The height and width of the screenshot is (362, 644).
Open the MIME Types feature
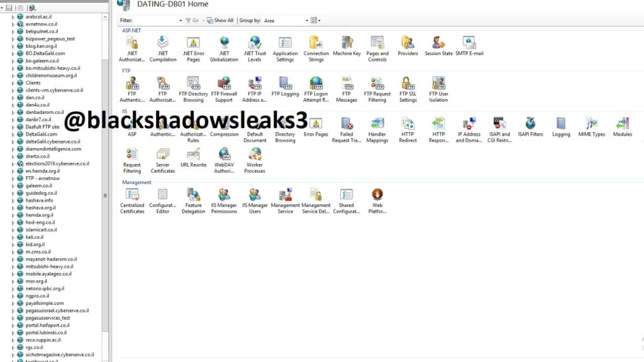[591, 124]
